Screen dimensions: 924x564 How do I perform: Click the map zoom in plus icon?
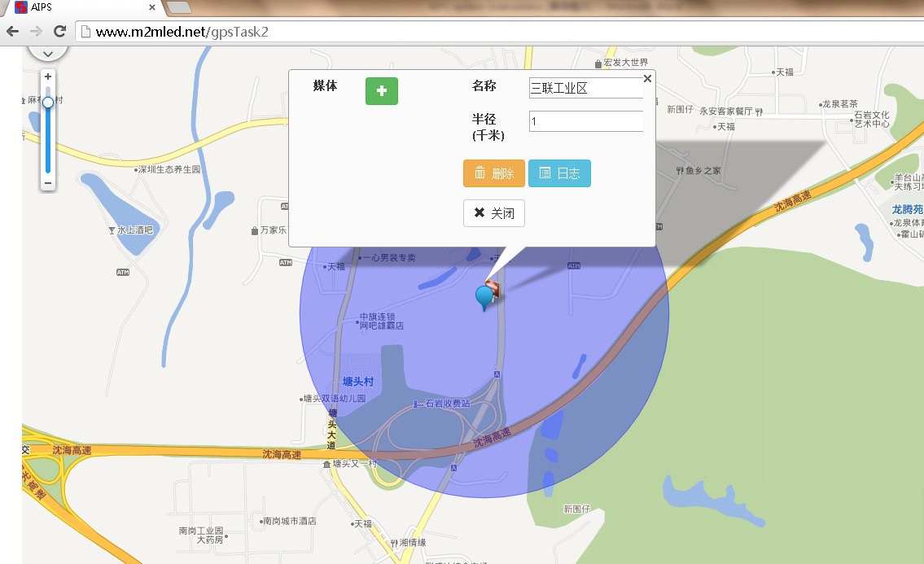[x=48, y=77]
